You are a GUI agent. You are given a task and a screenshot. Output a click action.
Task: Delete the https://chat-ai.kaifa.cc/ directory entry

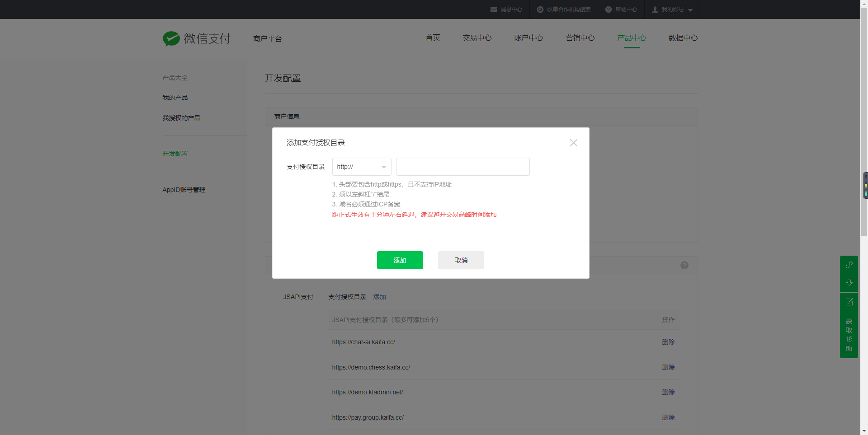pyautogui.click(x=668, y=342)
